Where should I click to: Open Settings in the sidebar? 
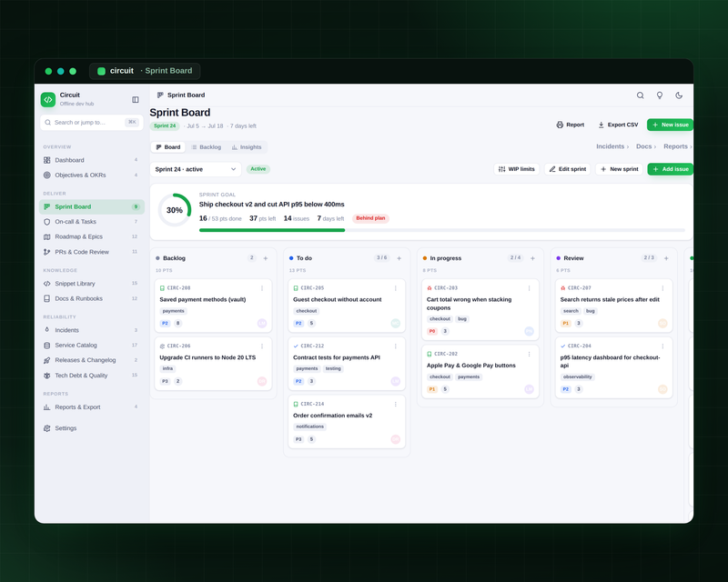(92, 428)
